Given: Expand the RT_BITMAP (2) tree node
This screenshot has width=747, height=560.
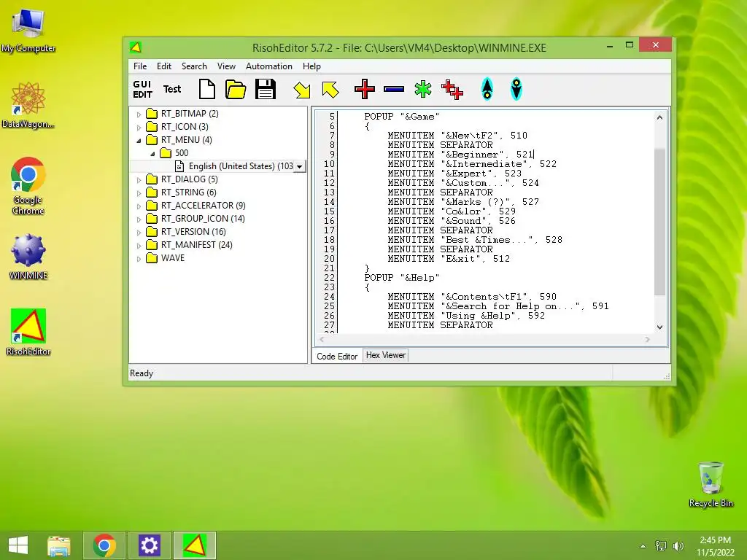Looking at the screenshot, I should pyautogui.click(x=139, y=114).
